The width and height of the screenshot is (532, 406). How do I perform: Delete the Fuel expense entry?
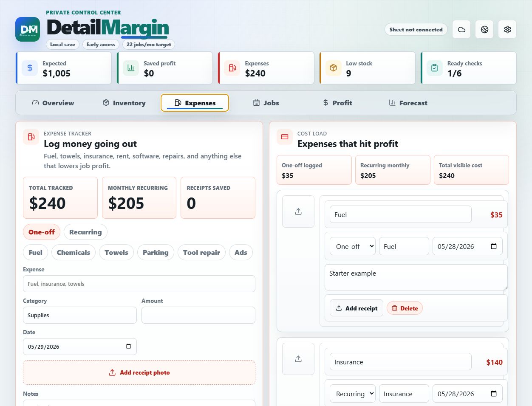pyautogui.click(x=405, y=308)
